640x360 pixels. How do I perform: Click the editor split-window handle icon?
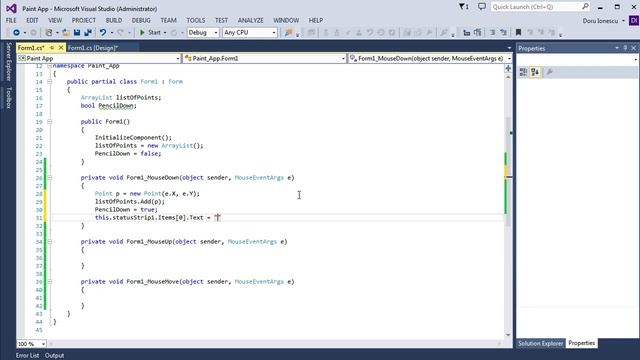point(508,69)
